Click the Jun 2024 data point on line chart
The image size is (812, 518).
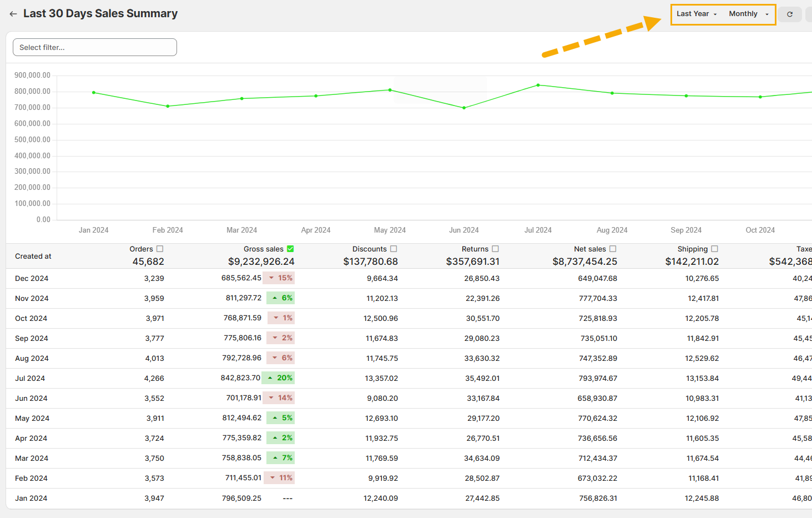pyautogui.click(x=464, y=108)
